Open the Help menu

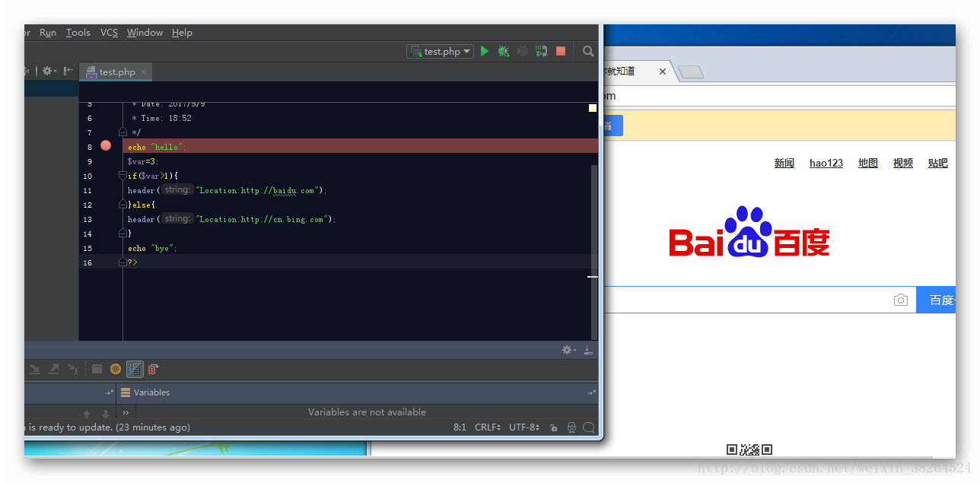coord(182,33)
